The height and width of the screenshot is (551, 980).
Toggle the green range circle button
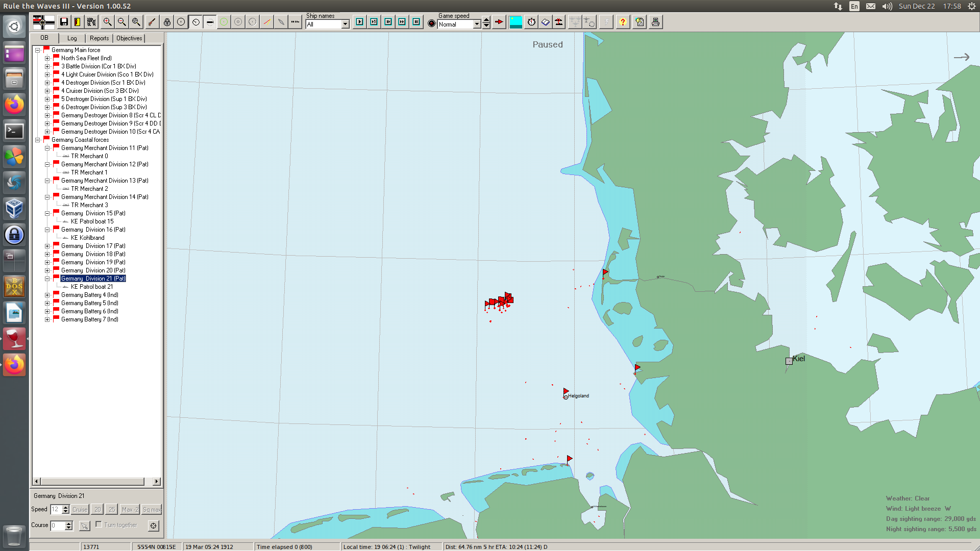[x=224, y=22]
